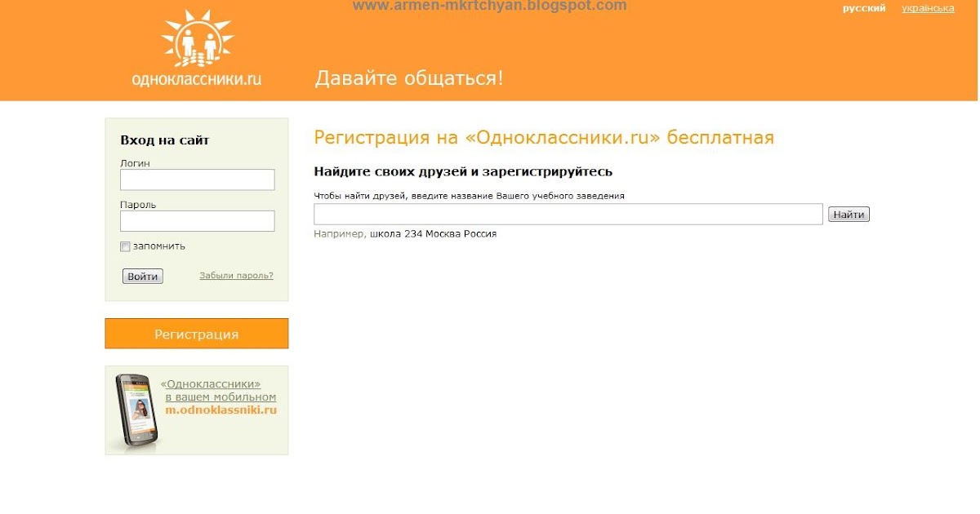This screenshot has height=514, width=980.
Task: Click inside the "Пароль" password field
Action: 197,220
